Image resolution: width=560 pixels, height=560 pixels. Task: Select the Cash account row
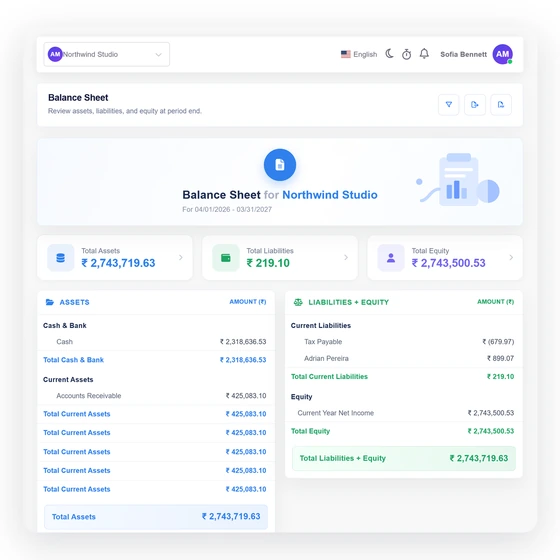[156, 342]
